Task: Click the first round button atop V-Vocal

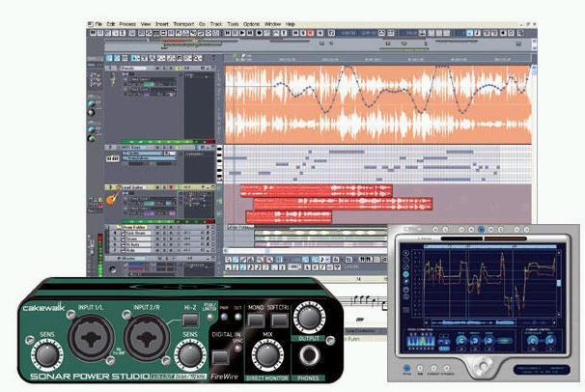Action: [x=435, y=230]
